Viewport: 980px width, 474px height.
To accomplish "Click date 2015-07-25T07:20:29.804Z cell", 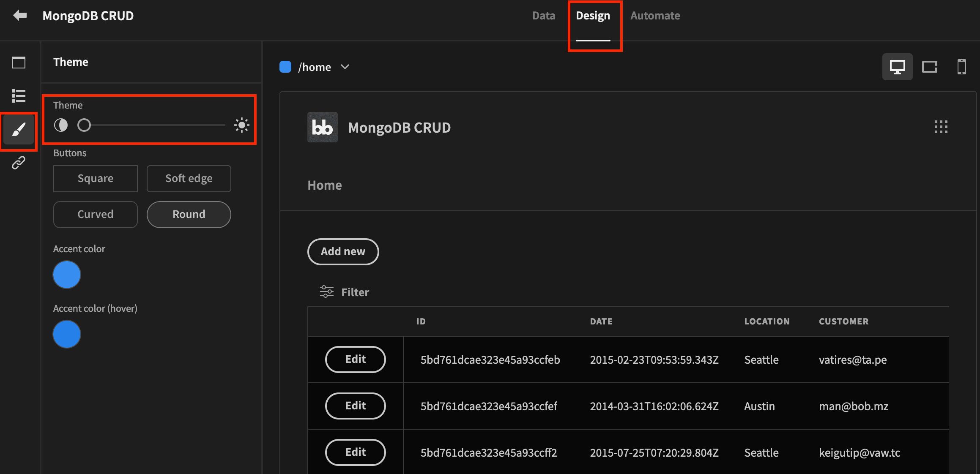I will 654,452.
